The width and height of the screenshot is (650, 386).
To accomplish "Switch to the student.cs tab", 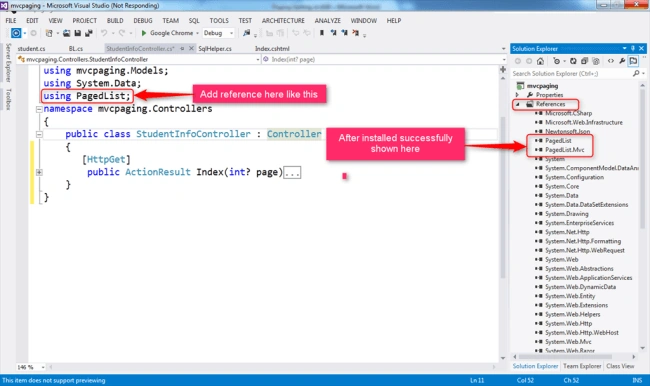I will (32, 49).
